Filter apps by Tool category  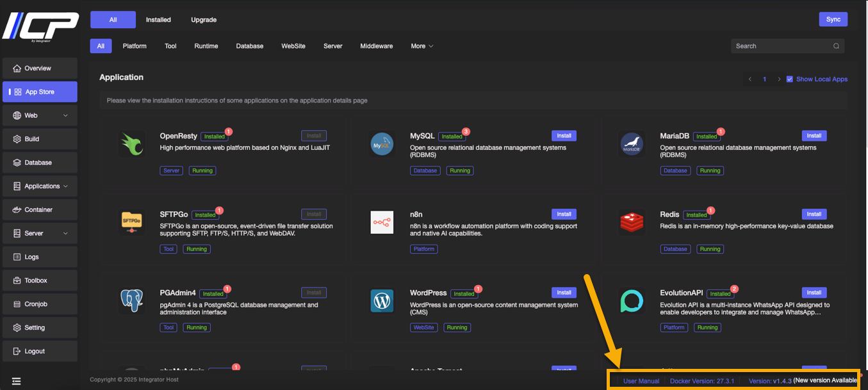(x=170, y=46)
